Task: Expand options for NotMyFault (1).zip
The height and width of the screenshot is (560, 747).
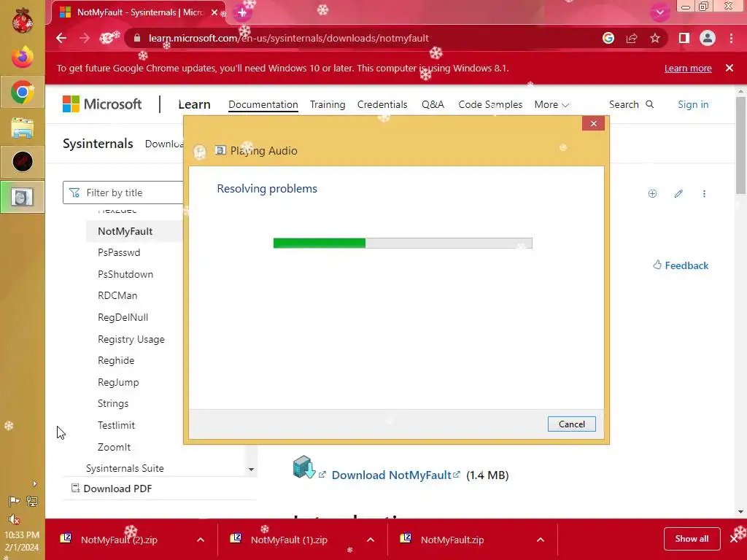Action: [x=371, y=540]
